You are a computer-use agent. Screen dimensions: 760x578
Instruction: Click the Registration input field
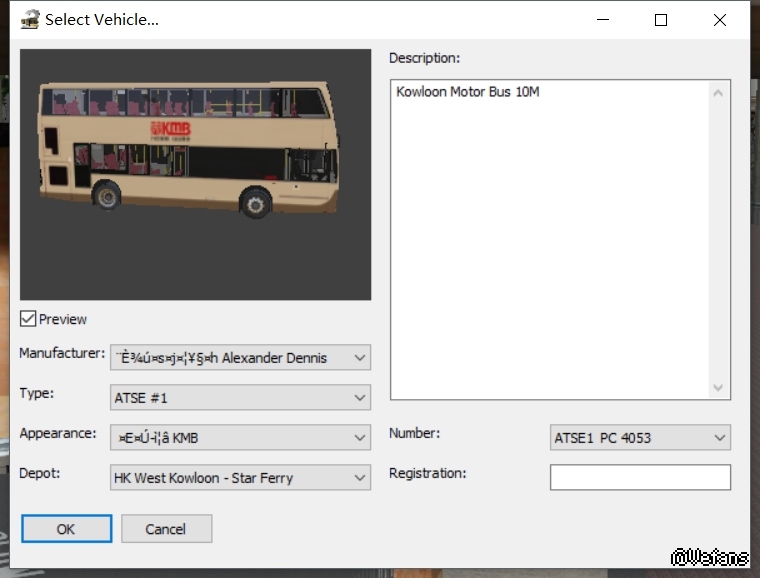pyautogui.click(x=640, y=477)
